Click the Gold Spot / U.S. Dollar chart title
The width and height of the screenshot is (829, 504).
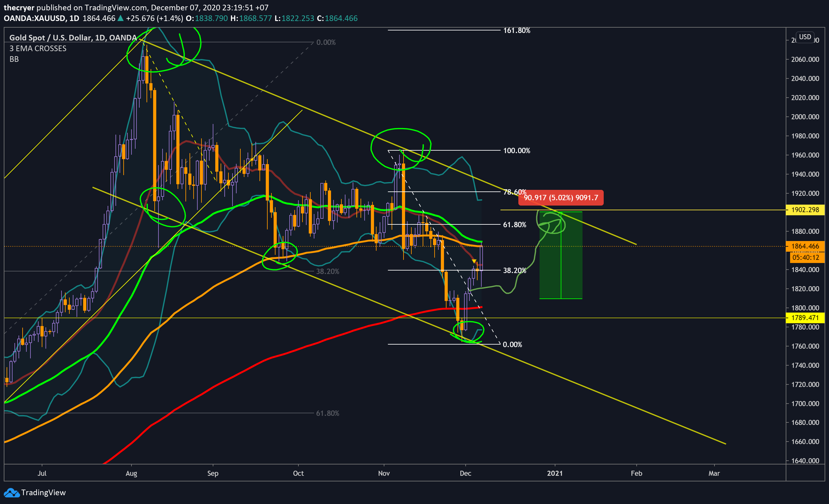point(73,38)
